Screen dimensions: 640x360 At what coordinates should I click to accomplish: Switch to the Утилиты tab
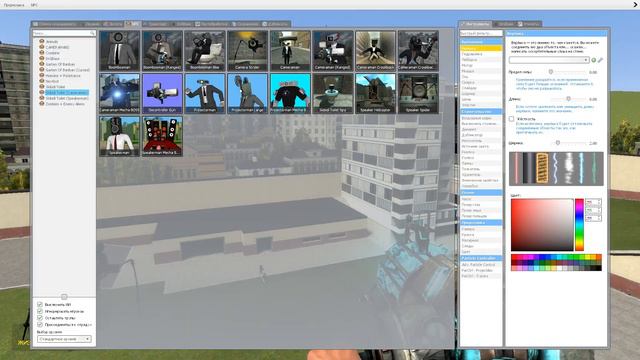528,24
